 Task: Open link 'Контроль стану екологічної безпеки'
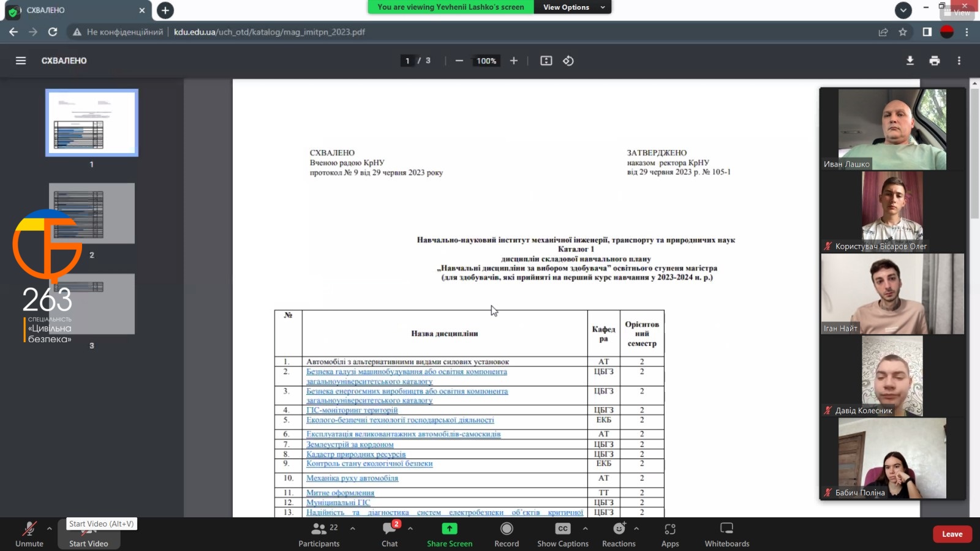pos(369,463)
